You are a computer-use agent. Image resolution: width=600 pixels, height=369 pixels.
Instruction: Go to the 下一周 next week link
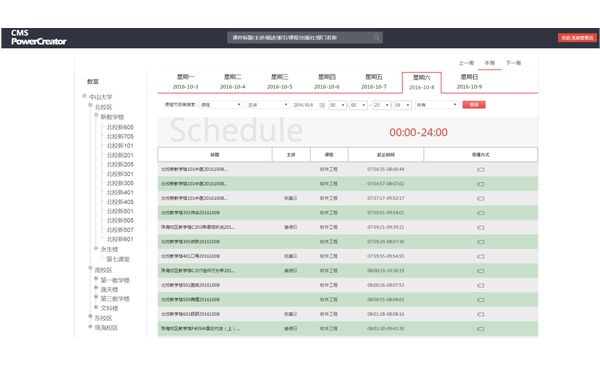pos(513,63)
